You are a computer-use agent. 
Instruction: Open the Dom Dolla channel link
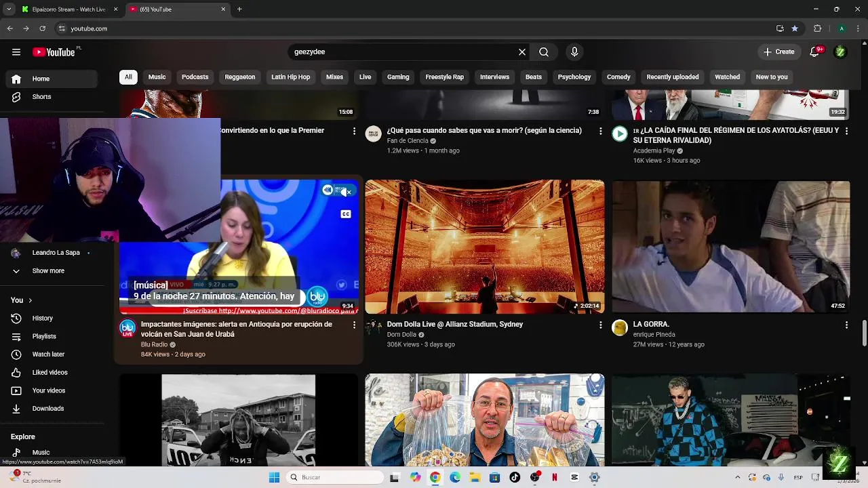pos(401,335)
